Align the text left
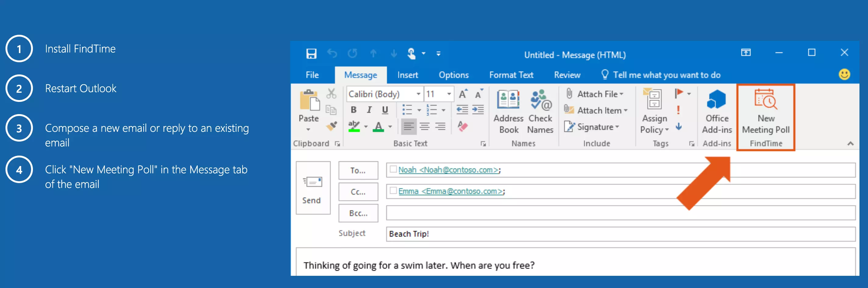The width and height of the screenshot is (868, 288). (x=409, y=127)
